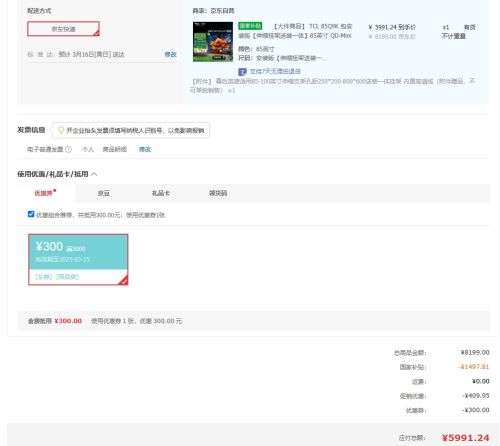Click the ¥5991.24 total payable amount

tap(465, 438)
